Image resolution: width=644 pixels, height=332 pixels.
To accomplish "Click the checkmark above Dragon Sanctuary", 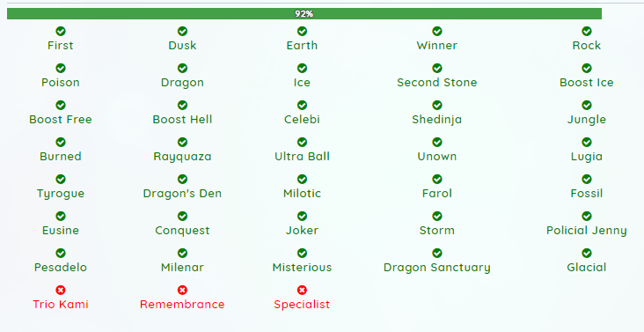I will tap(437, 253).
